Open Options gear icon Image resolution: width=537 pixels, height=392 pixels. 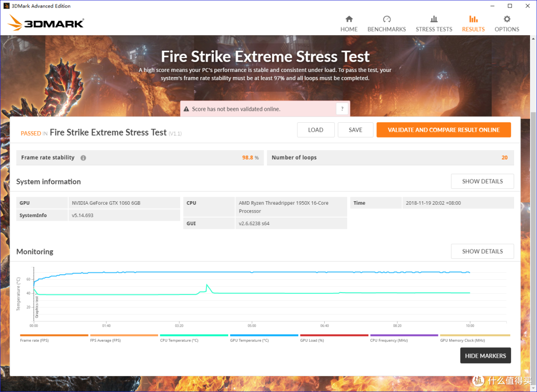pos(507,19)
